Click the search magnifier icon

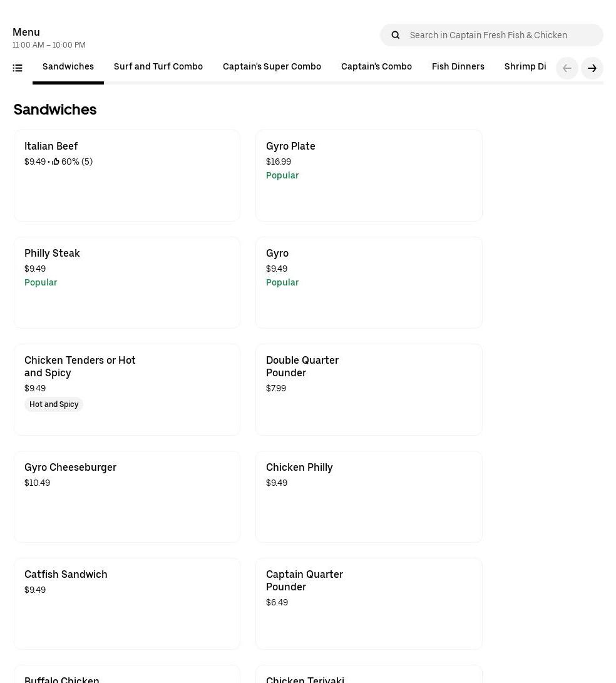coord(395,35)
